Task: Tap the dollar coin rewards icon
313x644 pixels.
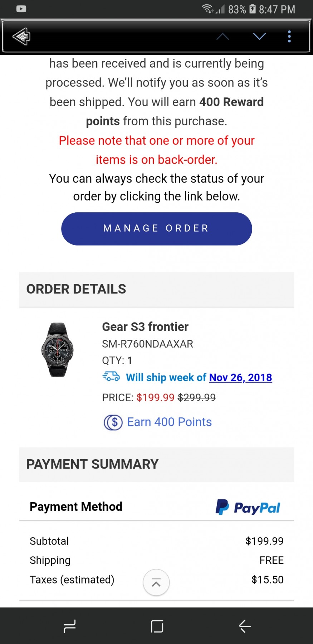Action: [113, 422]
